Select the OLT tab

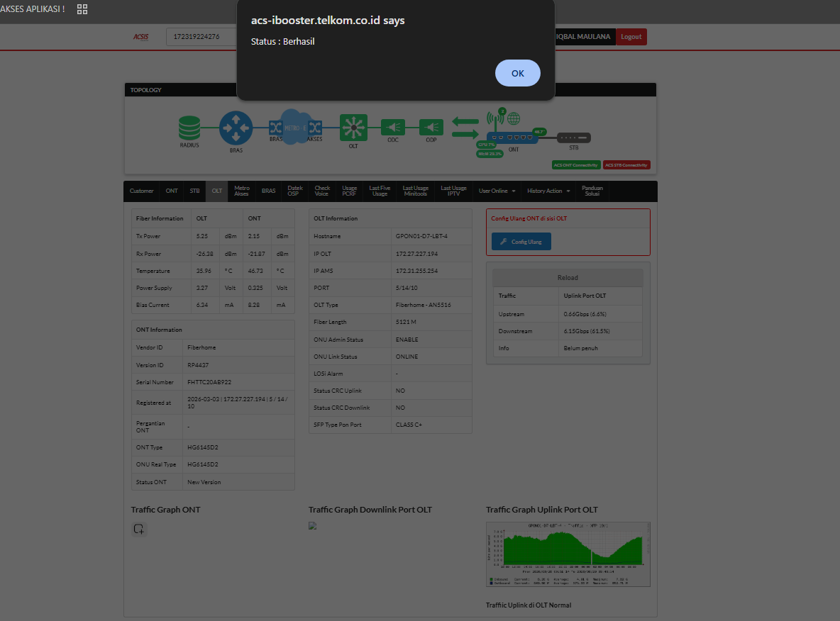point(216,191)
